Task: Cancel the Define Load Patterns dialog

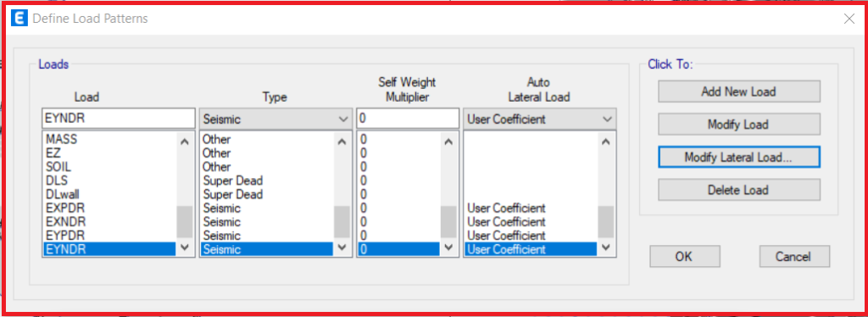Action: [794, 257]
